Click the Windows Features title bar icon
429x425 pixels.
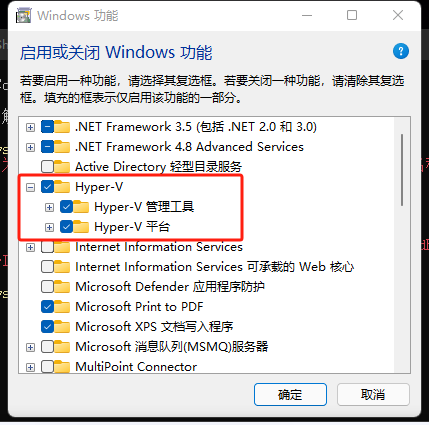point(24,16)
